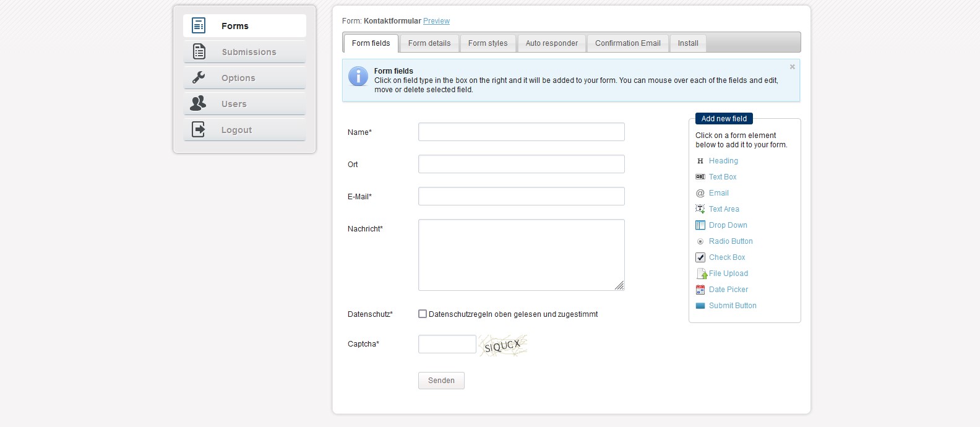Focus the Ort input field
This screenshot has width=980, height=427.
click(x=522, y=164)
